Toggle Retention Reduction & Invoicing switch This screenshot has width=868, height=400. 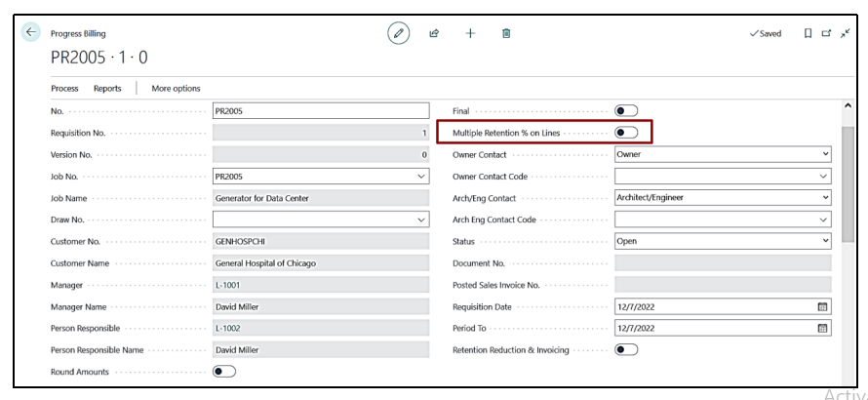tap(625, 349)
